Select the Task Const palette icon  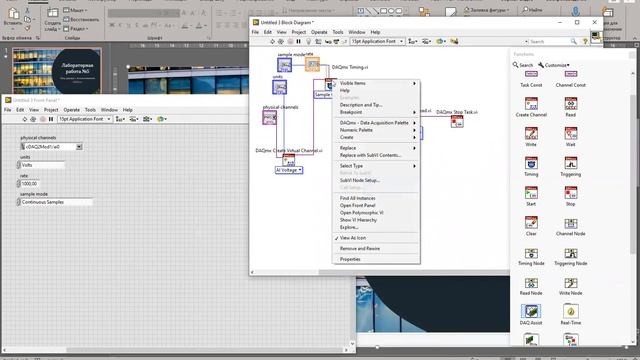pos(531,74)
